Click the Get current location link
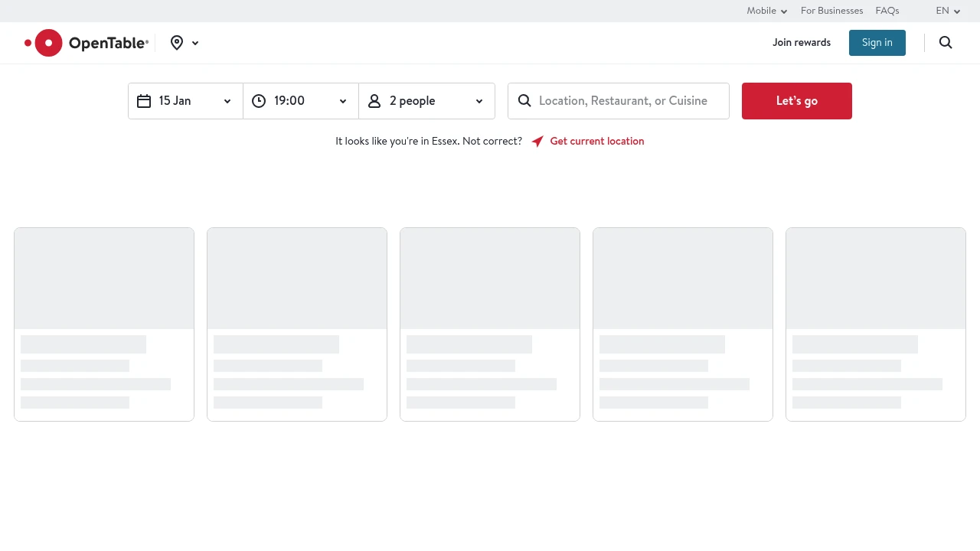Viewport: 980px width, 551px height. pyautogui.click(x=596, y=141)
